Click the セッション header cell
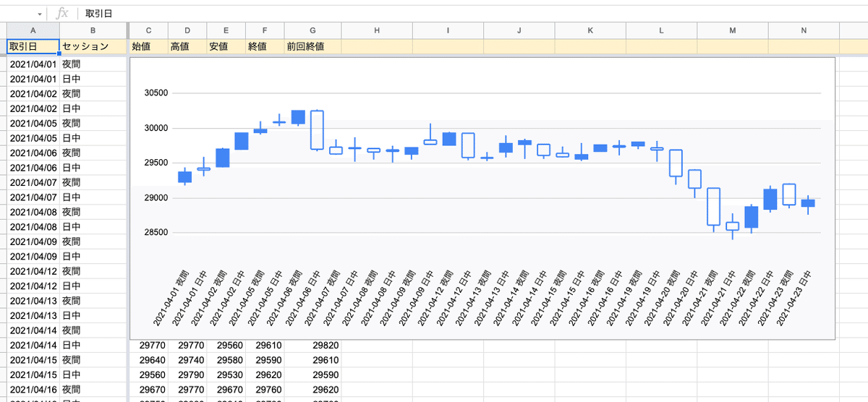Viewport: 868px width, 402px height. (x=93, y=46)
